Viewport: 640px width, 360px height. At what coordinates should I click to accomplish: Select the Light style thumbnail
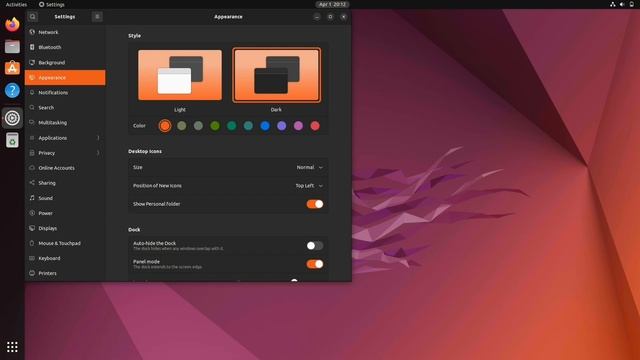click(x=180, y=75)
